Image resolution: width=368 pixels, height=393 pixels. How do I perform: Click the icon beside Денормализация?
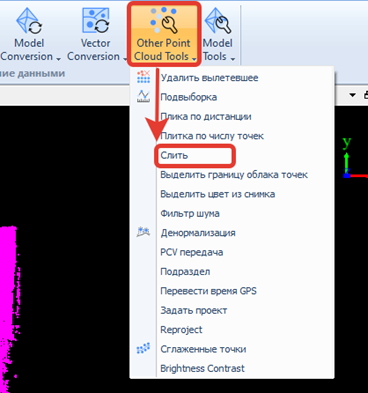point(143,232)
